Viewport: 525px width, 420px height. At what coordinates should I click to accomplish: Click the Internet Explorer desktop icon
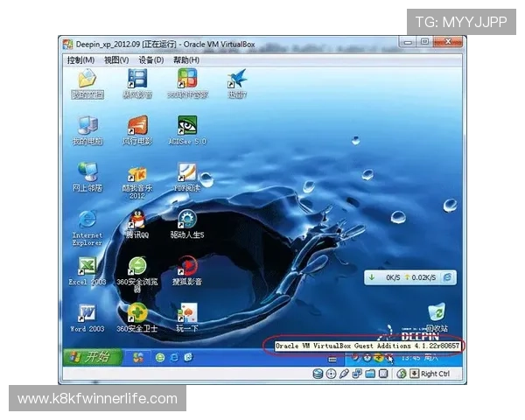87,220
